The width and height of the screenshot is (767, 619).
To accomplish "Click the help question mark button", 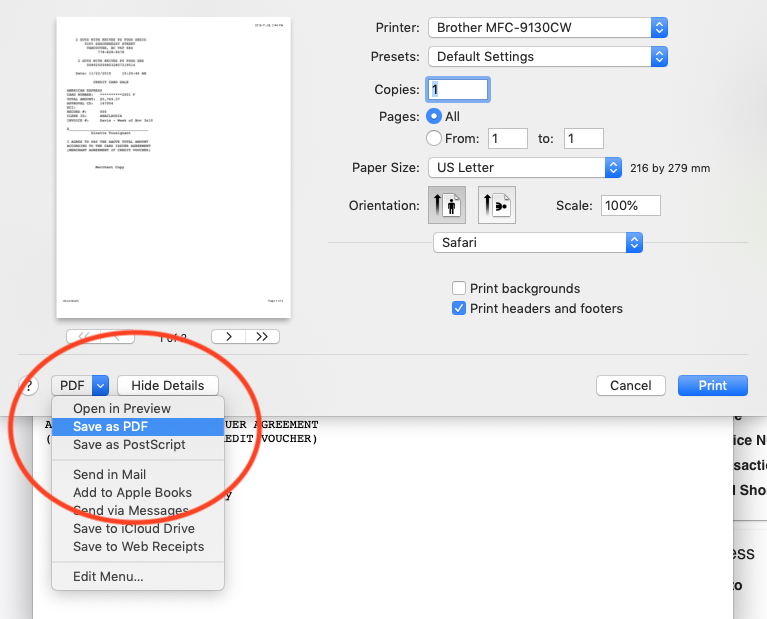I will coord(30,386).
